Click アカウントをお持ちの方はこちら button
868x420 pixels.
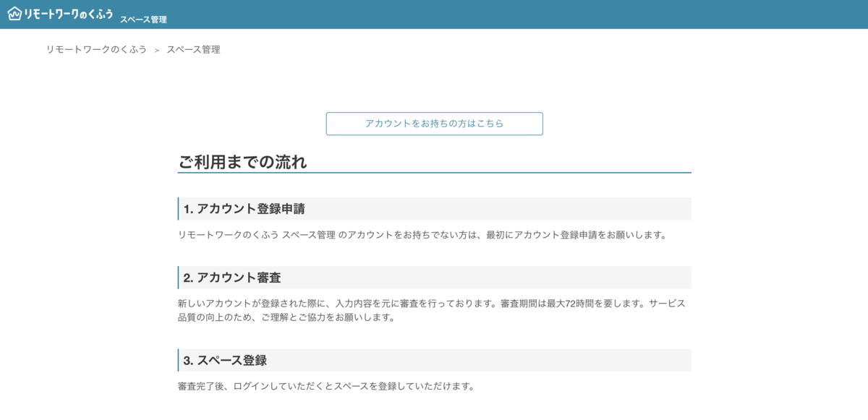[434, 124]
